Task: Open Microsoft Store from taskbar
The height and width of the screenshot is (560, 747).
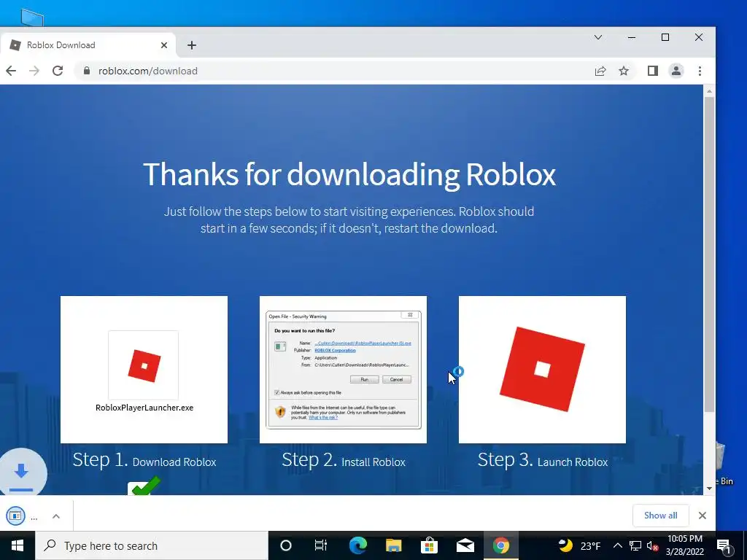Action: pos(429,545)
